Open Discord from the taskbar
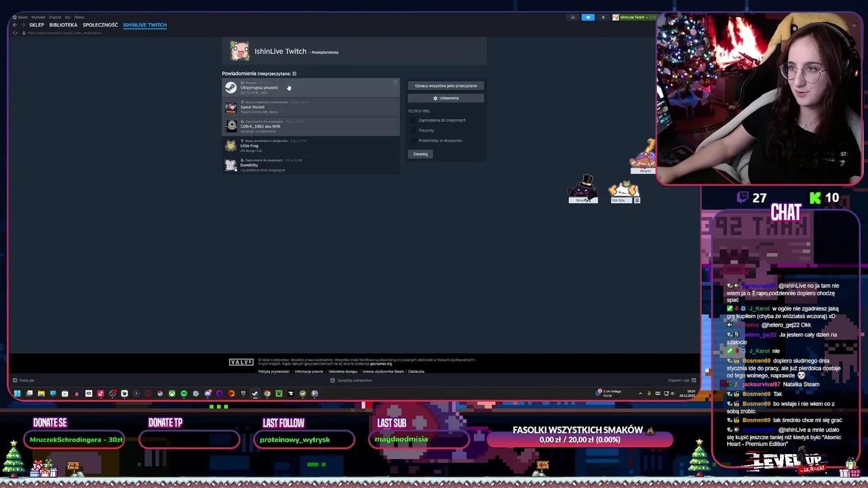868x488 pixels. point(208,393)
